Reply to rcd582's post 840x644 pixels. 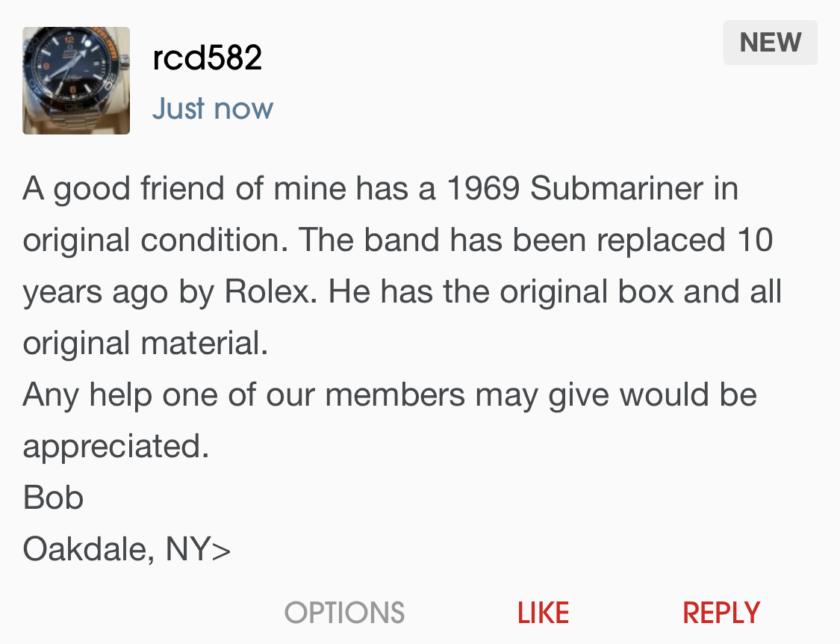tap(721, 613)
